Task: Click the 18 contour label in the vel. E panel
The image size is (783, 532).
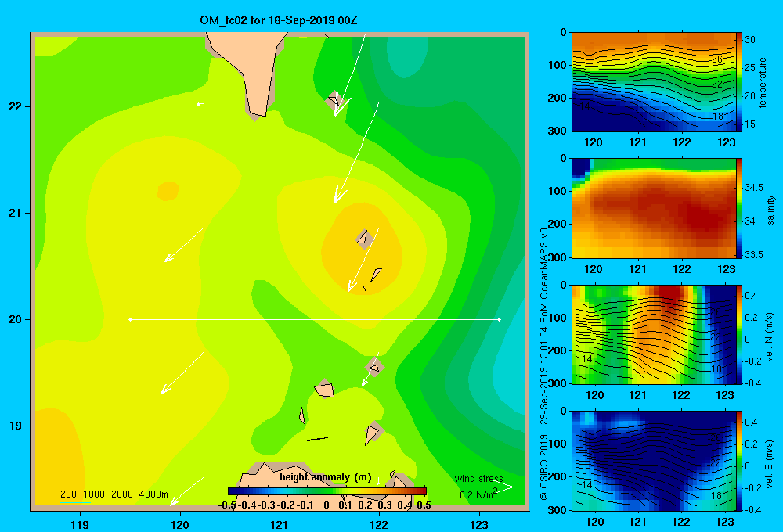Action: click(717, 495)
